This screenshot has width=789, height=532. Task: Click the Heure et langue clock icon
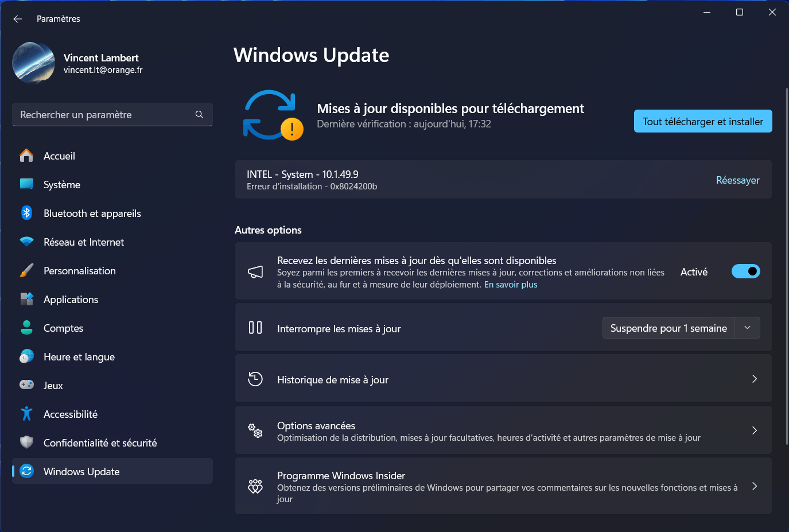pyautogui.click(x=26, y=356)
